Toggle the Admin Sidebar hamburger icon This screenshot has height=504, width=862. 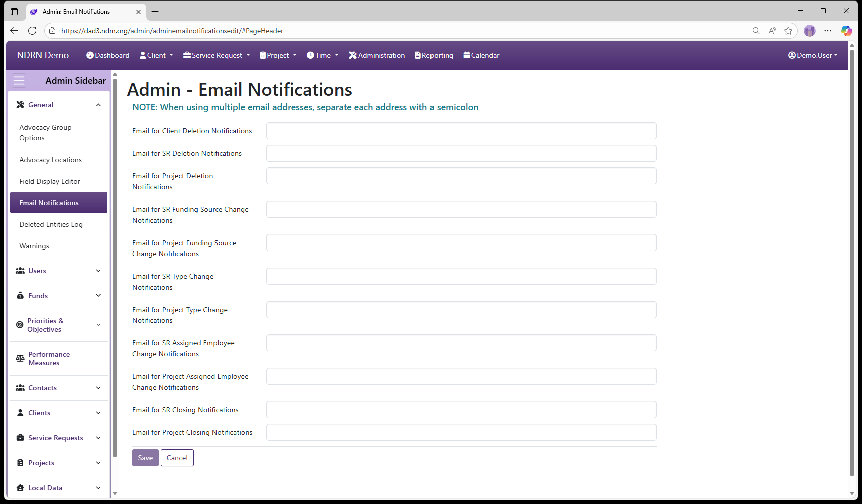(19, 81)
